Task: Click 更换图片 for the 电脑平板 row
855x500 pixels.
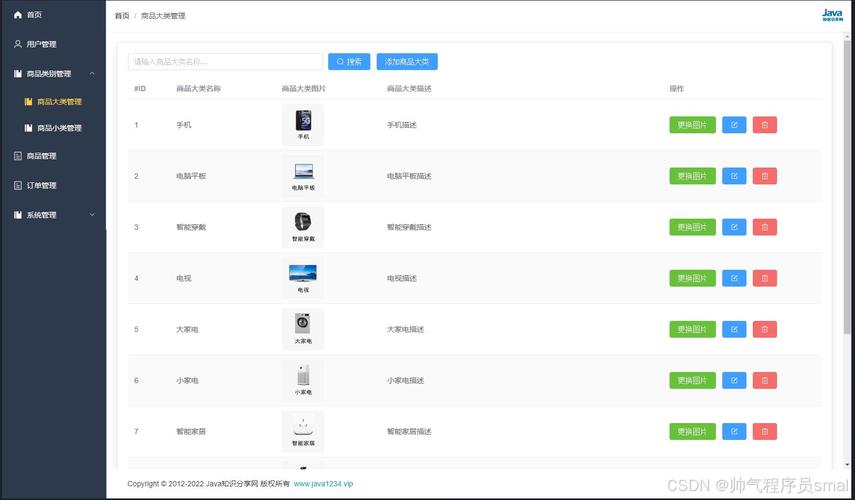Action: point(692,176)
